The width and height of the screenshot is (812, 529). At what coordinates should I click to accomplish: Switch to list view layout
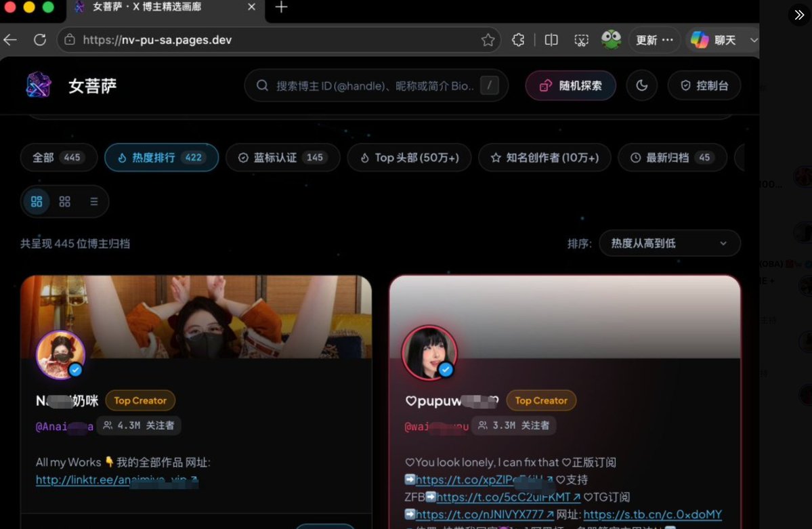click(x=93, y=202)
